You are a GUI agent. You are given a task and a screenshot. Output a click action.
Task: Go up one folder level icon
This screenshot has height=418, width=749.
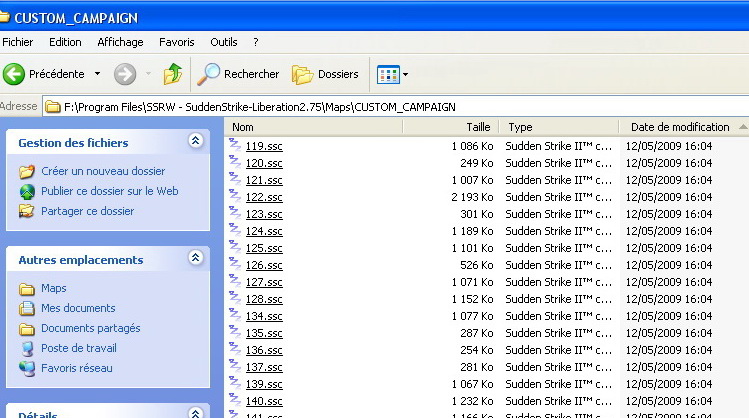[x=172, y=74]
